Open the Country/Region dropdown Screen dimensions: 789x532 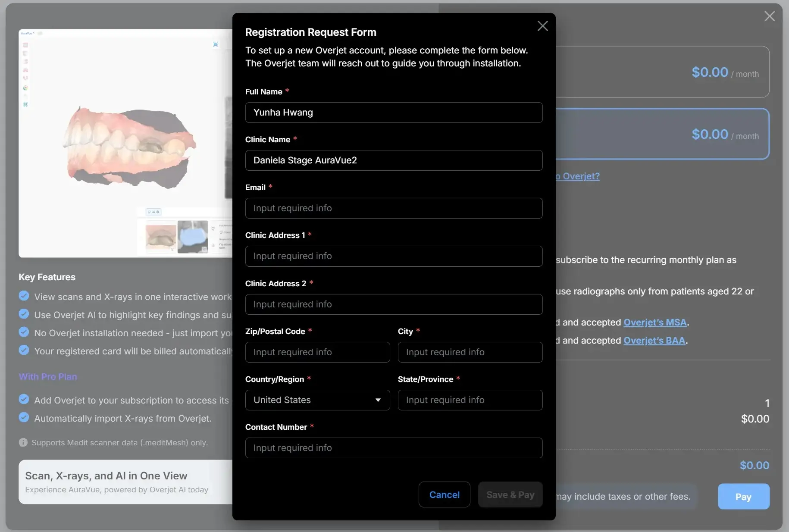[317, 400]
